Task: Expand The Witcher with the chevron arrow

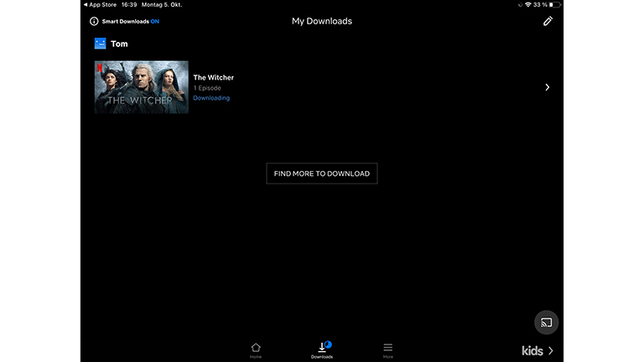Action: tap(547, 87)
